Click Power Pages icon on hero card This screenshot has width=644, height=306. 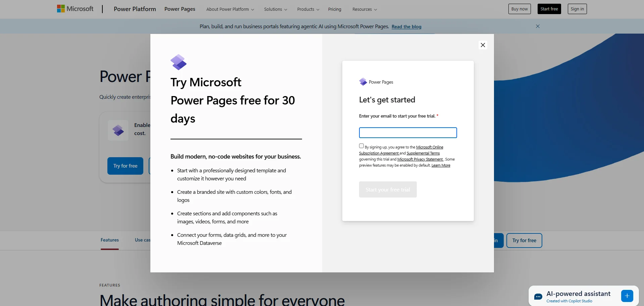click(x=118, y=130)
